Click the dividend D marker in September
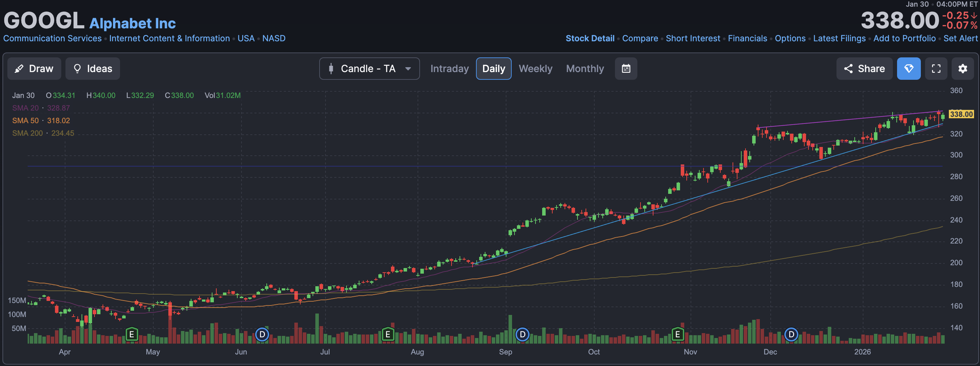 (522, 335)
